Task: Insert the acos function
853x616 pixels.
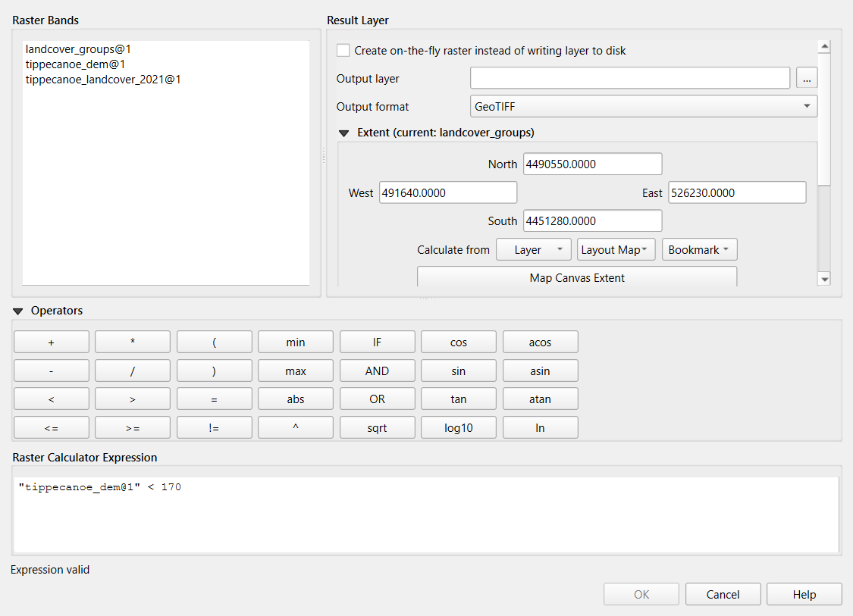Action: pyautogui.click(x=540, y=342)
